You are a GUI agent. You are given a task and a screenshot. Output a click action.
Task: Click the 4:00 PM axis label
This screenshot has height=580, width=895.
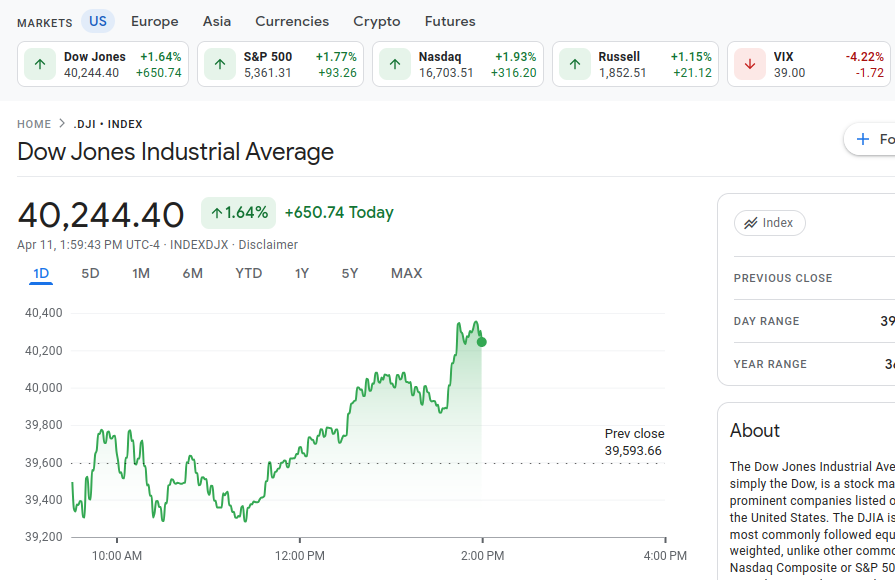[666, 555]
